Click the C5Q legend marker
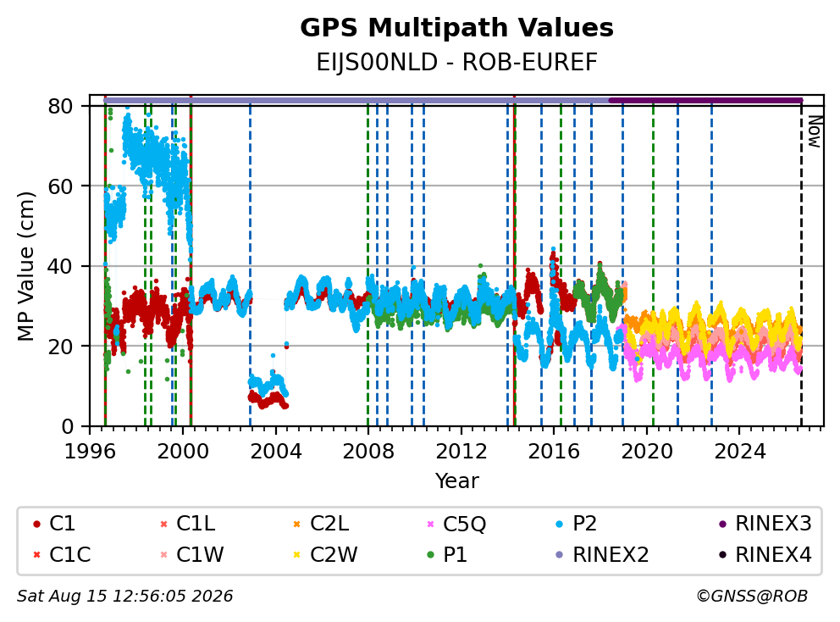This screenshot has height=622, width=840. [430, 524]
